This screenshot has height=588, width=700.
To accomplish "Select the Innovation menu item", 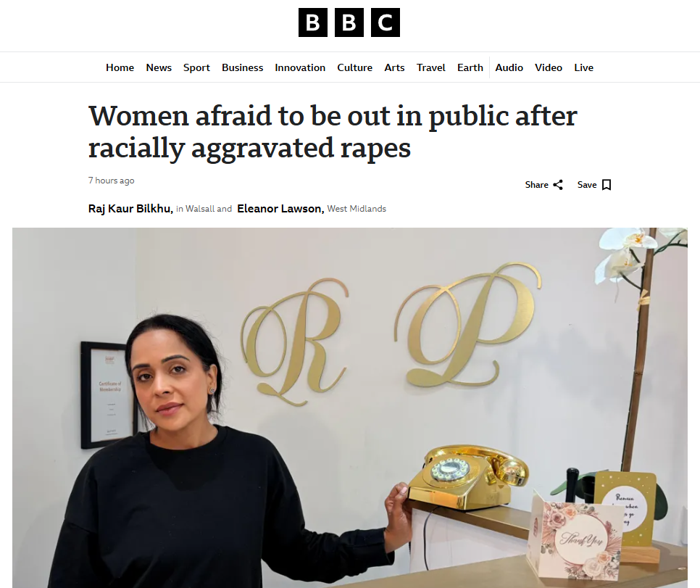I will (x=300, y=67).
